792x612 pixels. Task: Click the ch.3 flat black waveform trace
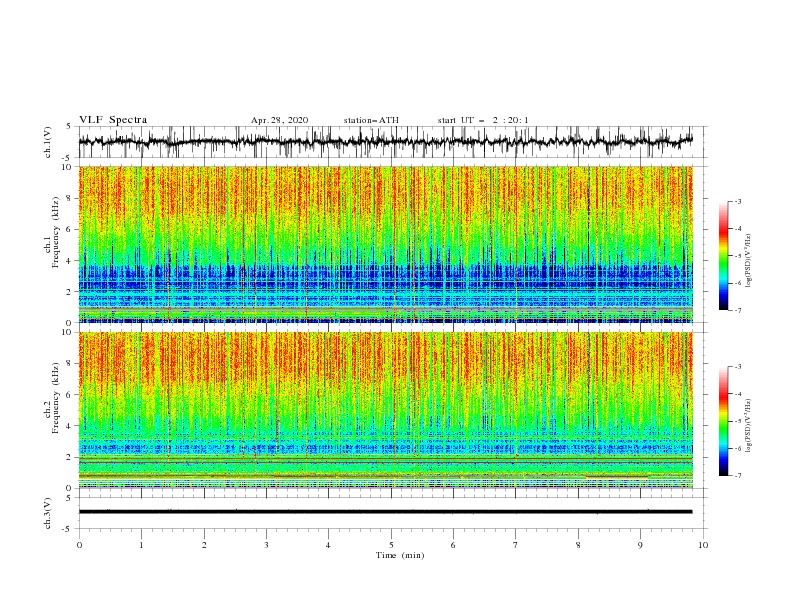click(x=385, y=512)
